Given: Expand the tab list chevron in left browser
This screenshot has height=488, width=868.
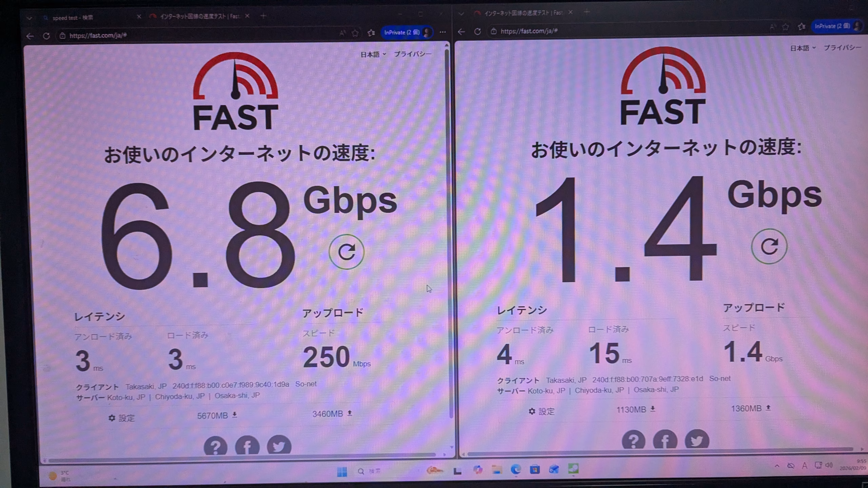Looking at the screenshot, I should tap(29, 18).
